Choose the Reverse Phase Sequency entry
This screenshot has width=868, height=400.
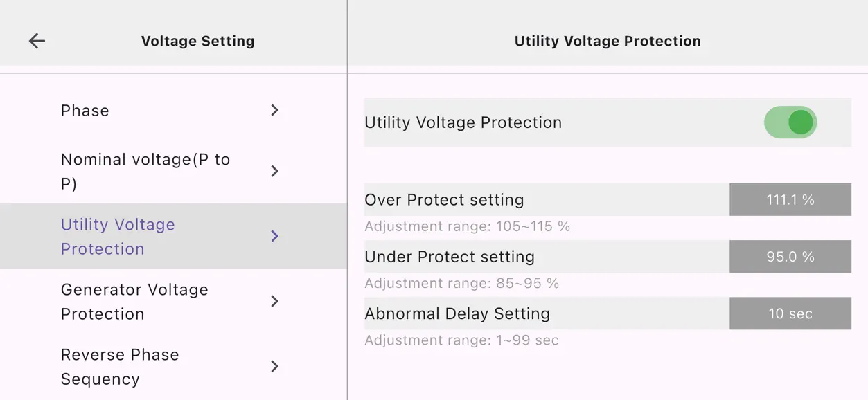120,366
